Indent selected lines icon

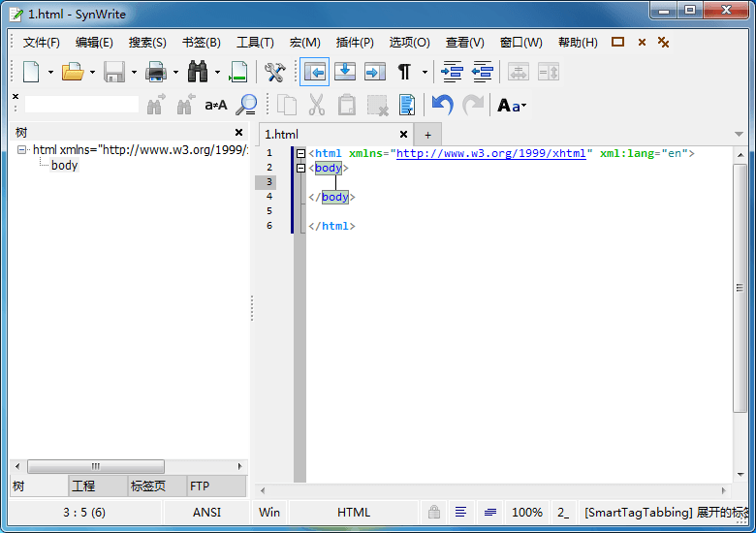(452, 73)
